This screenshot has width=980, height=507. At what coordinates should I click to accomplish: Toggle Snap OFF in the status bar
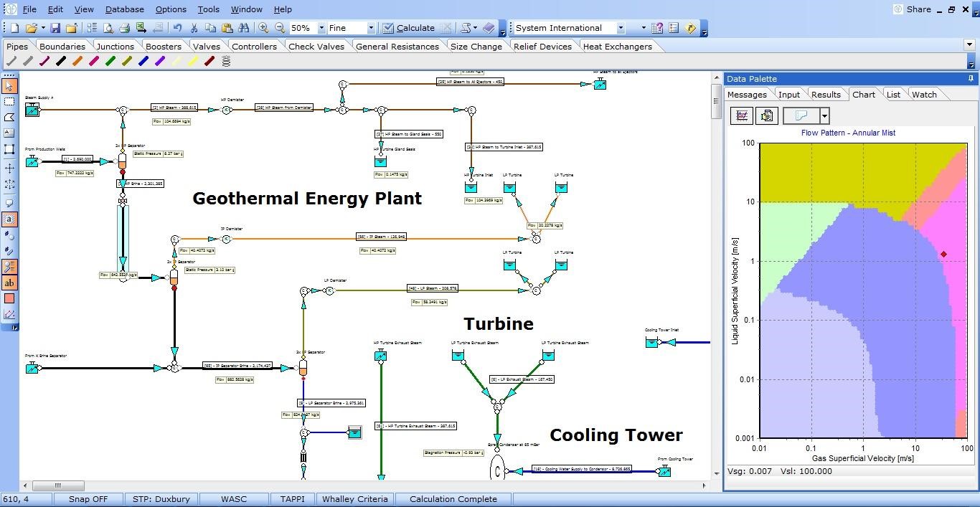coord(88,498)
